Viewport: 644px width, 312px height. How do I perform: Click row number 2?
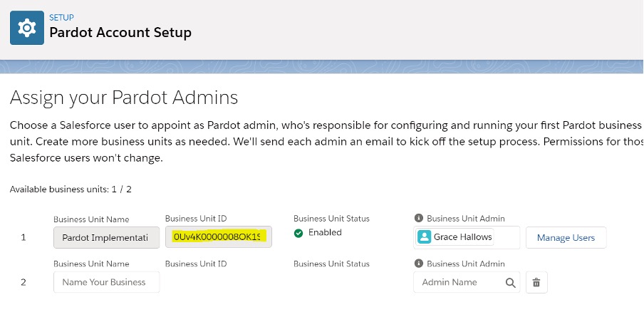tap(24, 283)
